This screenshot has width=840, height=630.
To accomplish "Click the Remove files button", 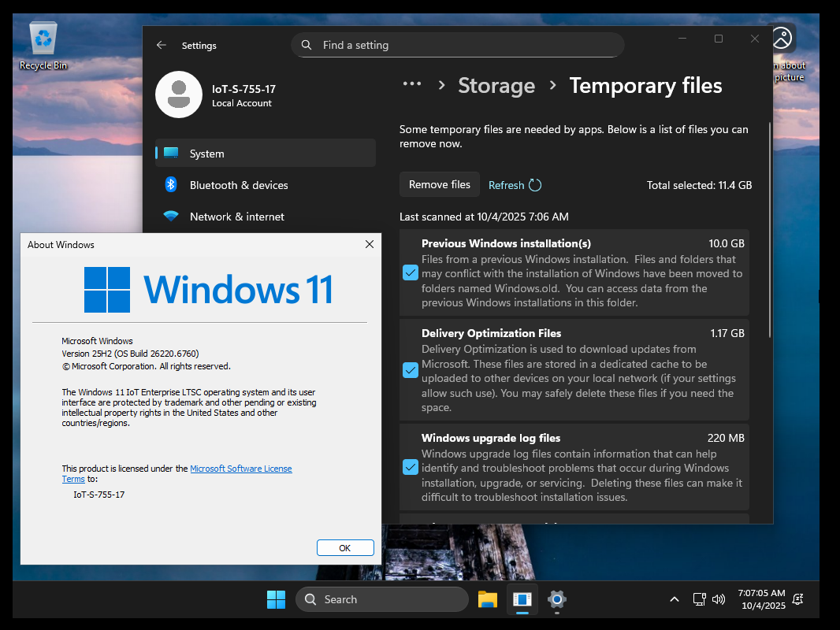I will [x=439, y=184].
